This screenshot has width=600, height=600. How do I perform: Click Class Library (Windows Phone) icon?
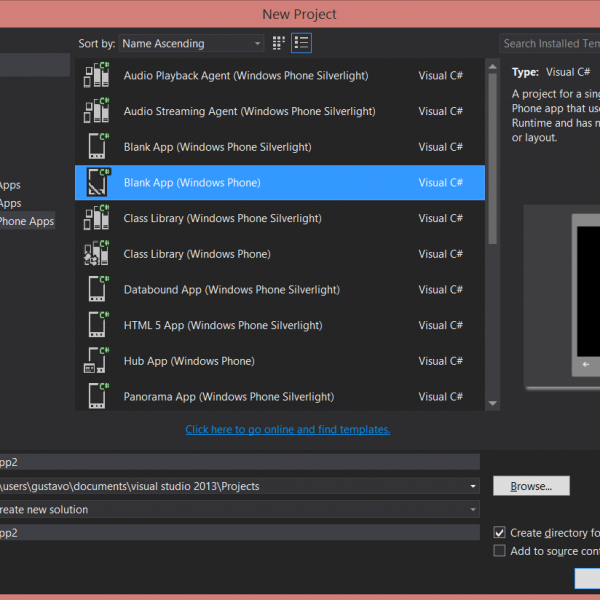point(96,254)
